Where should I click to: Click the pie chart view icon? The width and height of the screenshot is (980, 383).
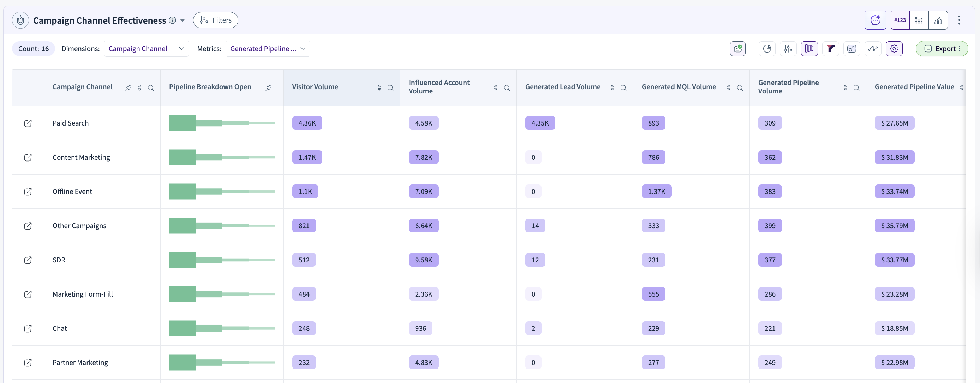tap(767, 49)
